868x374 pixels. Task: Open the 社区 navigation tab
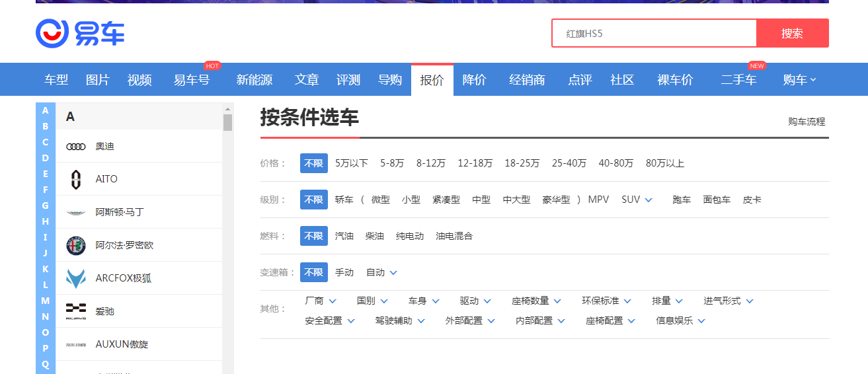coord(622,80)
